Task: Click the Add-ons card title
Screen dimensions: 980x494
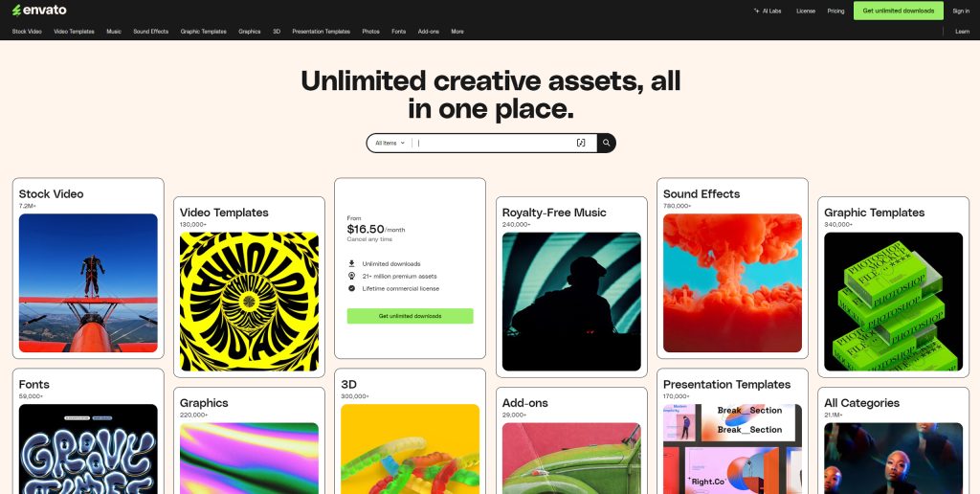Action: [525, 403]
